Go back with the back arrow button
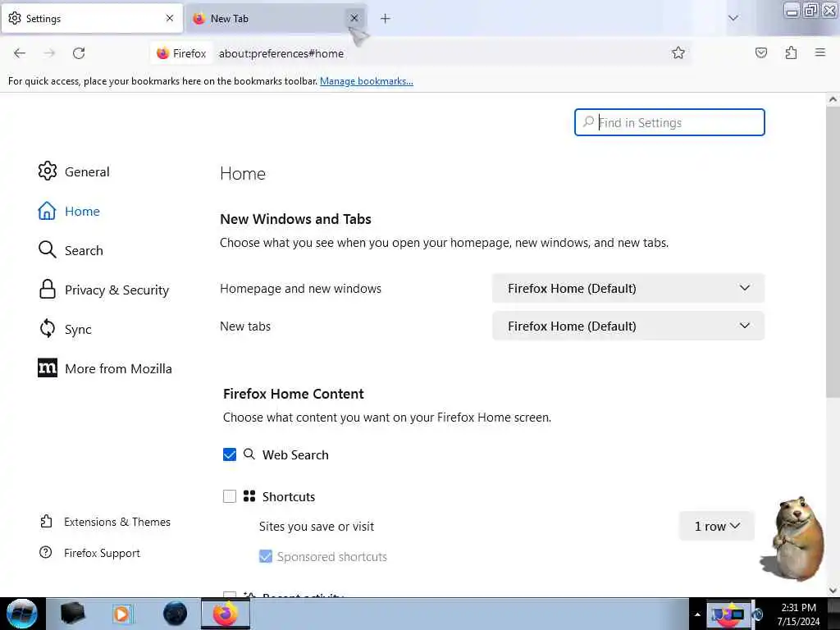Viewport: 840px width, 630px height. point(20,53)
